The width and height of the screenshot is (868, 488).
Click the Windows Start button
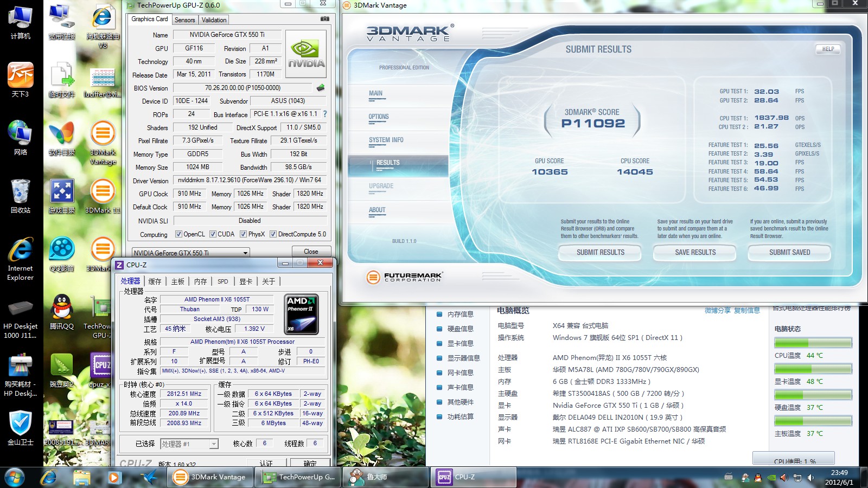point(15,477)
